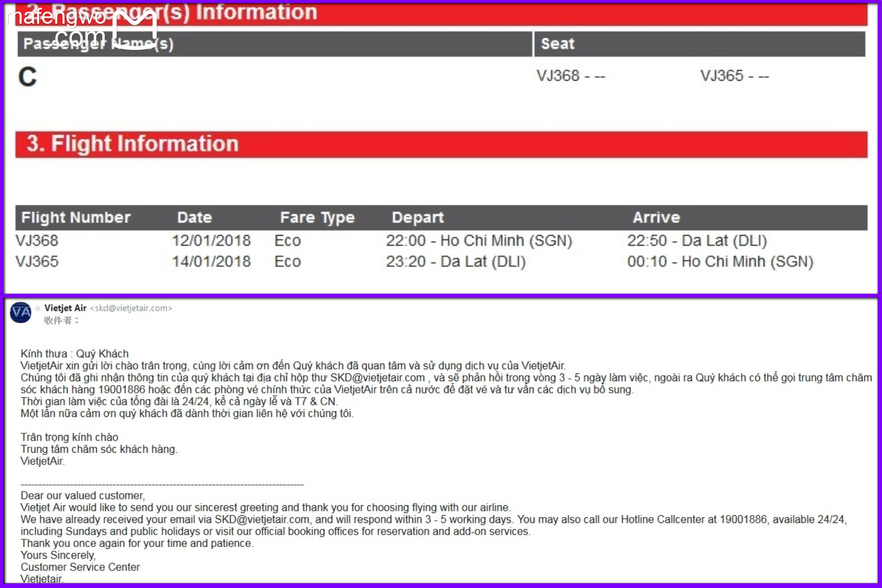
Task: Click the line Trung tâm chăm sóc khách hàng.
Action: [x=99, y=449]
